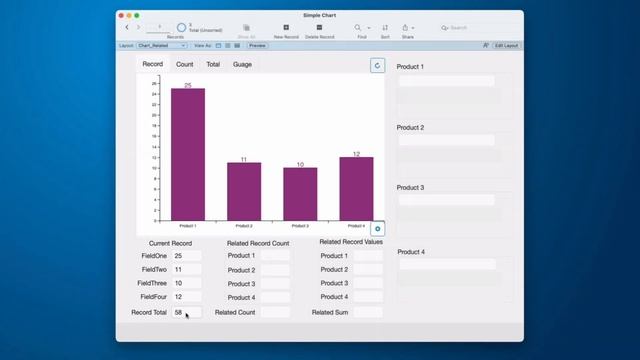Viewport: 640px width, 360px height.
Task: Click the Edit Layout button
Action: 506,46
